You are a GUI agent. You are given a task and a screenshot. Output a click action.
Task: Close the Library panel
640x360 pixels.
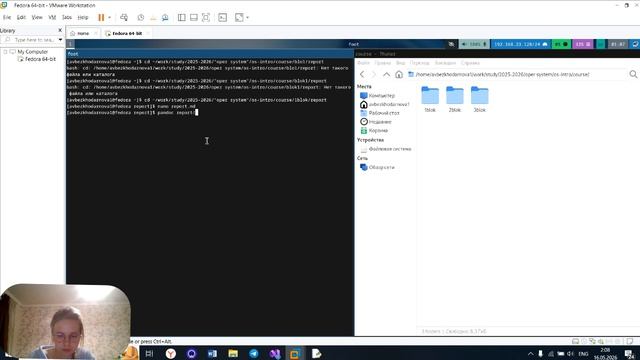pos(60,30)
